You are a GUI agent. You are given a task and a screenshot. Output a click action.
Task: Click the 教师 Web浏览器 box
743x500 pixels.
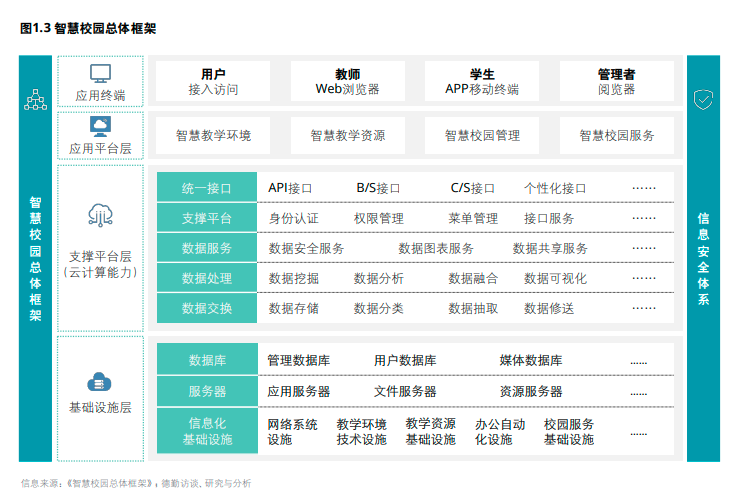tap(347, 81)
